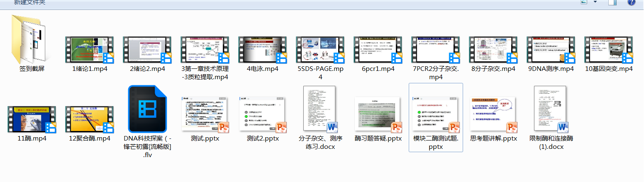The image size is (644, 182).
Task: Click the 12聚合酶.mp4 video thumbnail
Action: [90, 119]
